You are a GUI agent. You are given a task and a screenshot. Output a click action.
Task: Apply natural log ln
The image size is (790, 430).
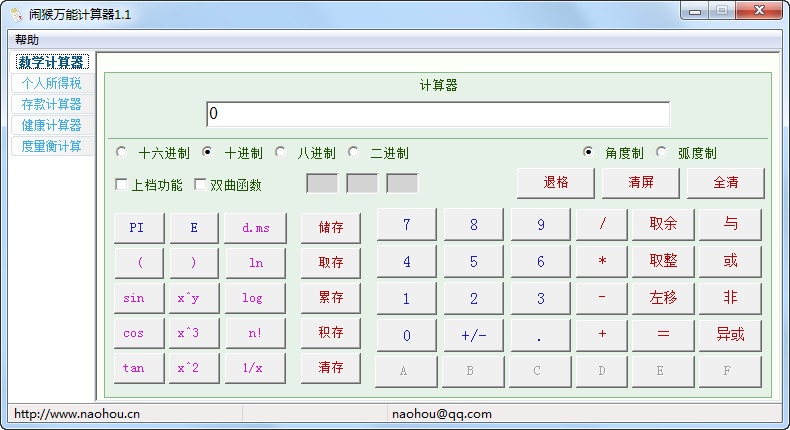coord(255,263)
